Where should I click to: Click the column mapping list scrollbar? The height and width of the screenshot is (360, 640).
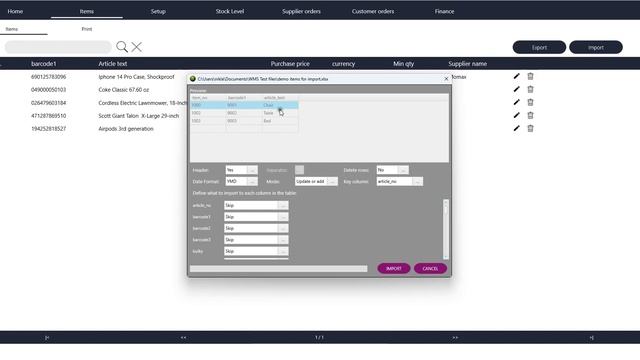pos(446,229)
